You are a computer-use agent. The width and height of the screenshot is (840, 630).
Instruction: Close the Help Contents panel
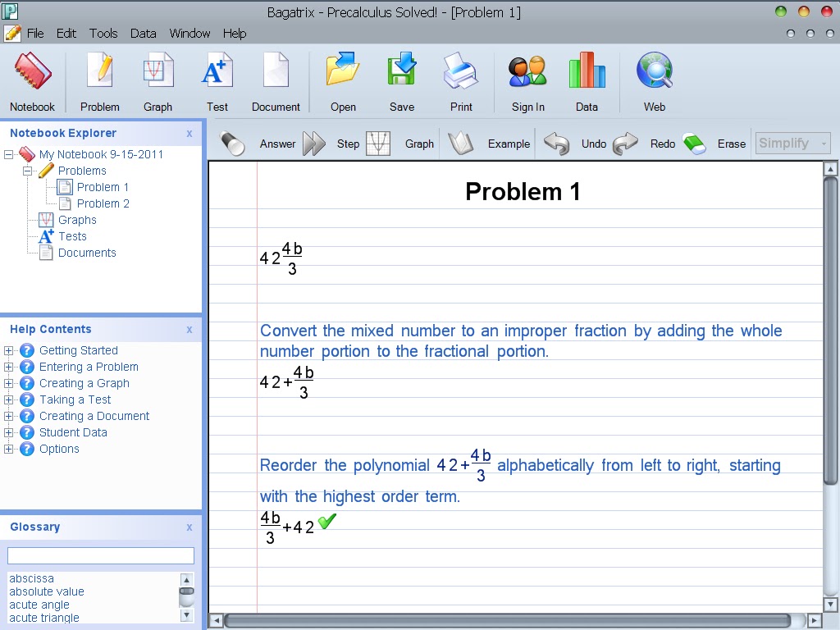coord(189,330)
